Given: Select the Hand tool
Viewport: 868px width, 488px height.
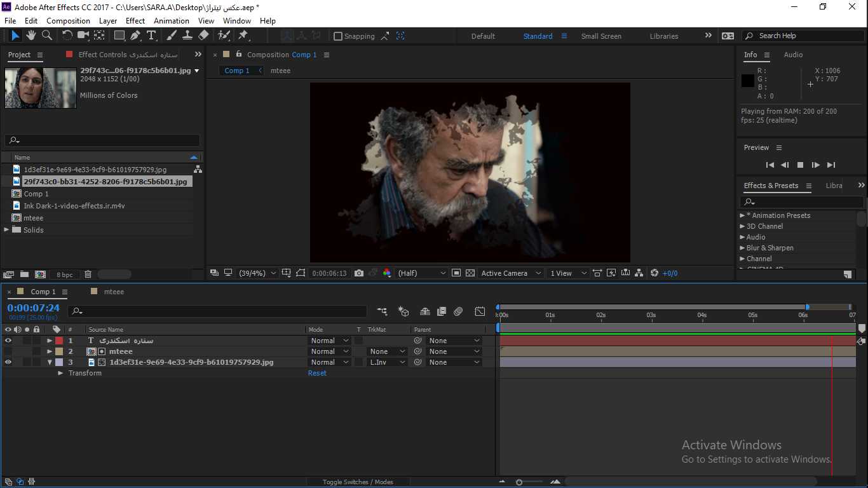Looking at the screenshot, I should point(32,36).
